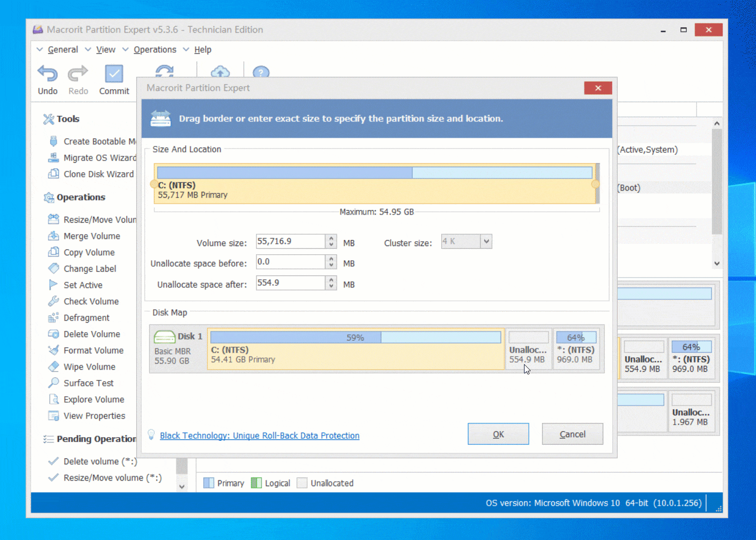Open the Wipe Volume tool

pyautogui.click(x=87, y=366)
